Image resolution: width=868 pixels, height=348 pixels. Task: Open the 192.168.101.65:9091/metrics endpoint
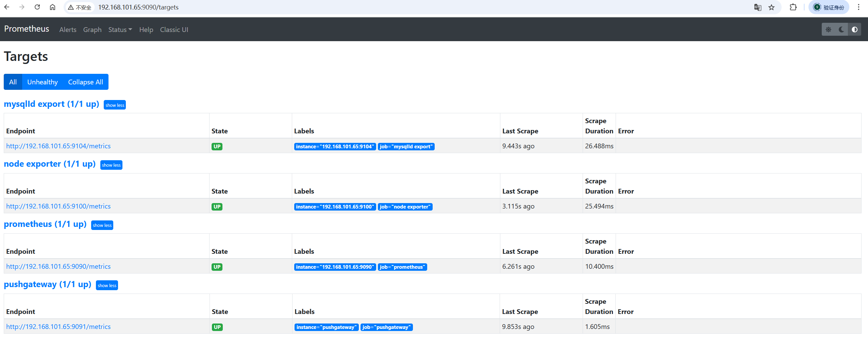pos(58,327)
